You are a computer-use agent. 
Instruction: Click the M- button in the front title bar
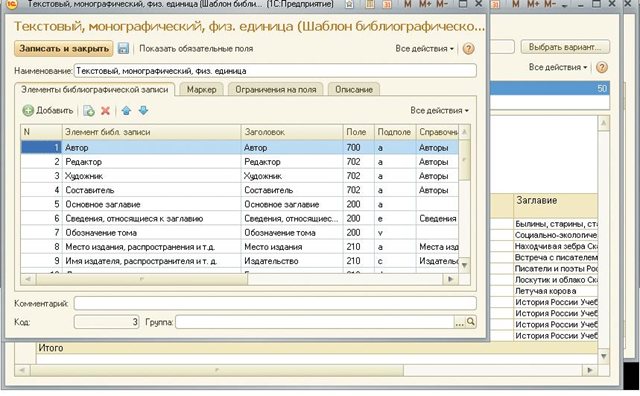coord(442,4)
